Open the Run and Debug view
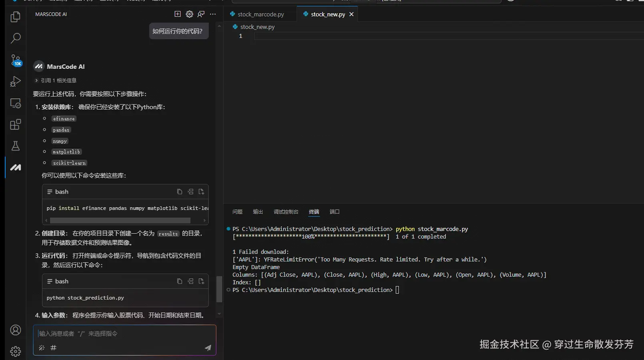Image resolution: width=644 pixels, height=360 pixels. tap(15, 82)
